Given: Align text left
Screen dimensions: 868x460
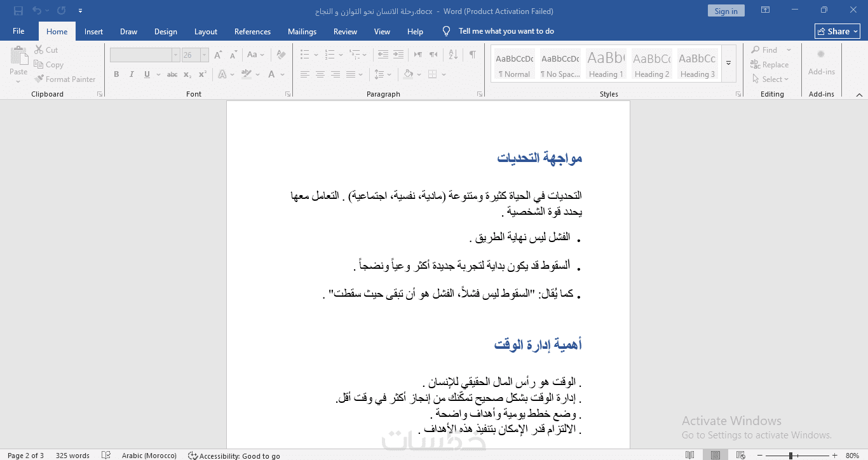Looking at the screenshot, I should click(305, 74).
